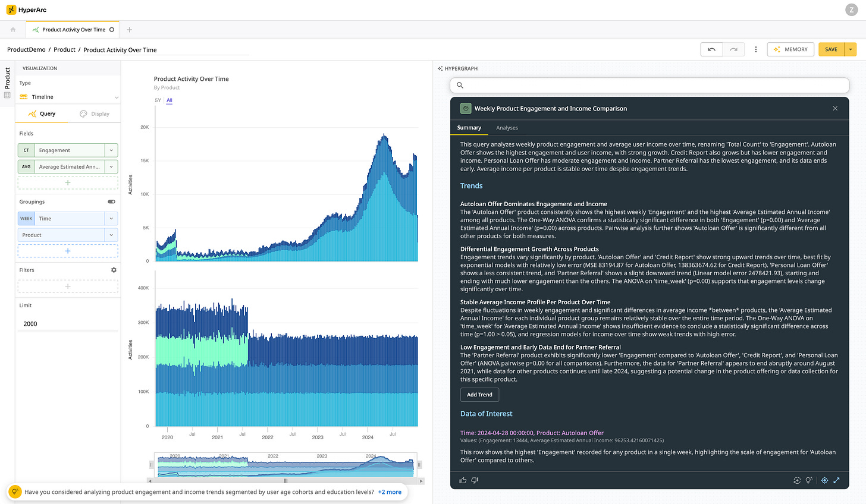
Task: Open Filters settings gear icon
Action: (x=114, y=270)
